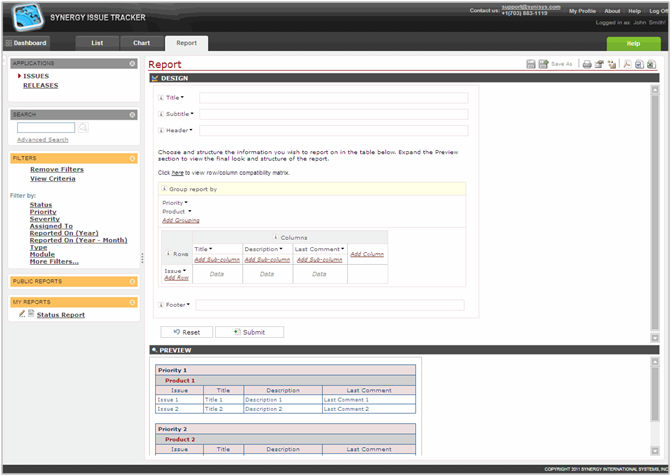672x476 pixels.
Task: Open the Last Comment column dropdown
Action: tap(343, 248)
